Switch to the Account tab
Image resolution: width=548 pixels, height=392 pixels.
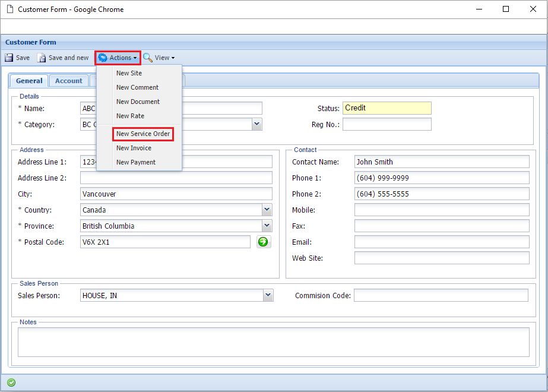click(x=68, y=81)
